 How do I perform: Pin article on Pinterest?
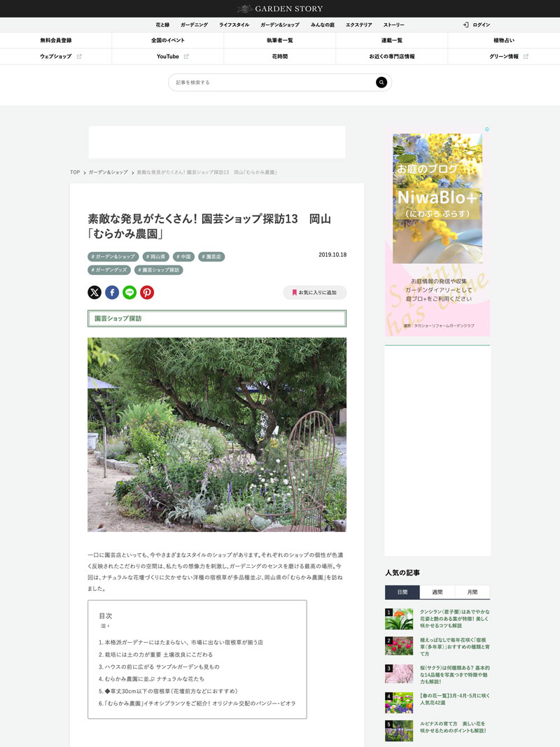pyautogui.click(x=147, y=293)
